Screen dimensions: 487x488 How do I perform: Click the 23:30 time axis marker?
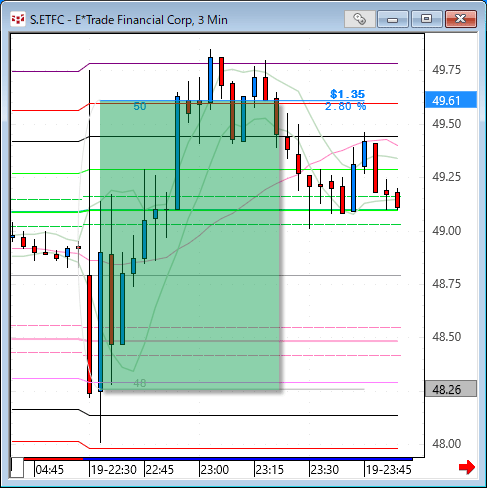[325, 469]
